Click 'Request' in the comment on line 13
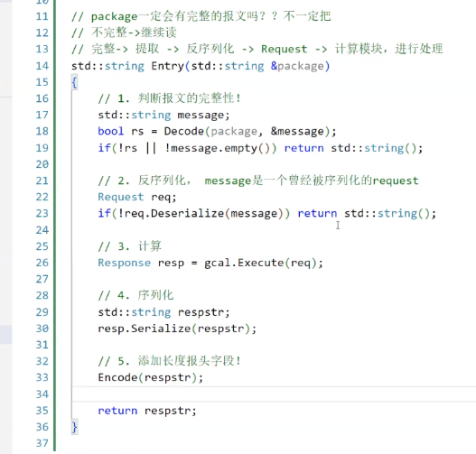The image size is (476, 454). coord(285,49)
